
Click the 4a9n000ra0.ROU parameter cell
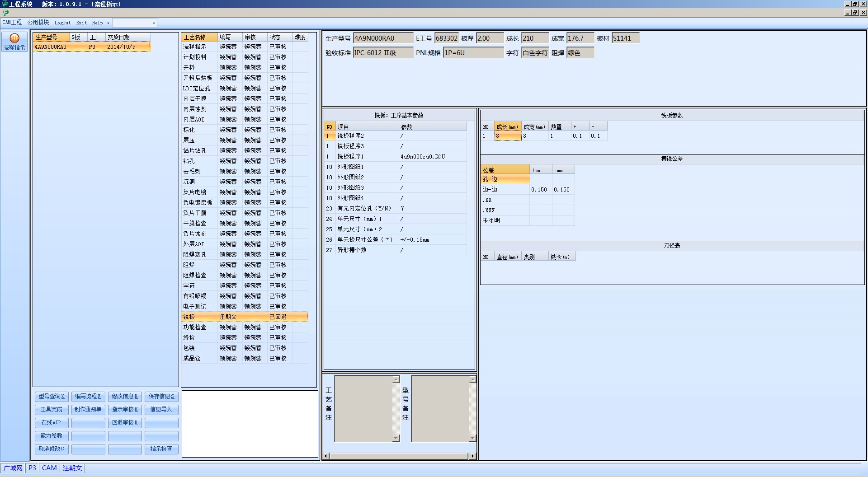click(433, 157)
